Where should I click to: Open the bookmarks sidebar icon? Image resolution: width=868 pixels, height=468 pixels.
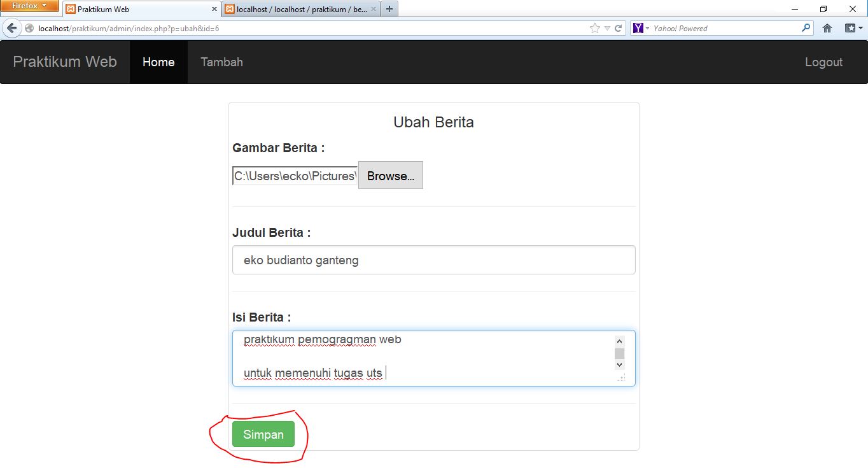click(850, 27)
